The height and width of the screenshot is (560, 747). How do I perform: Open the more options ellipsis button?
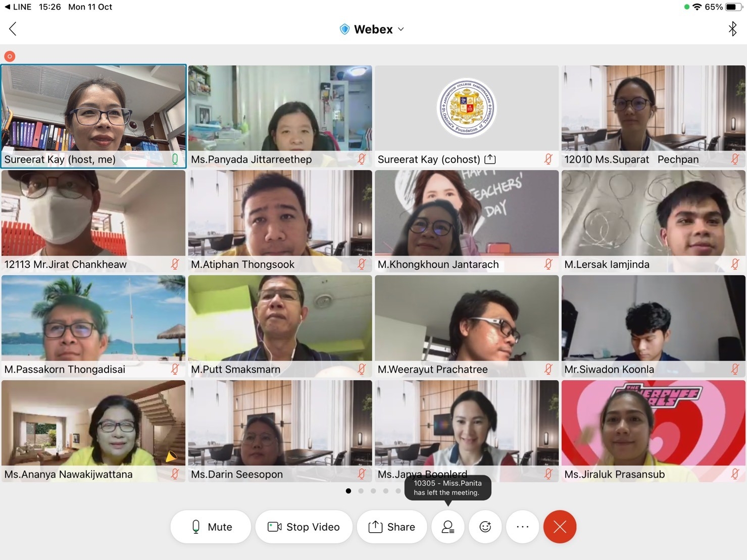click(522, 527)
